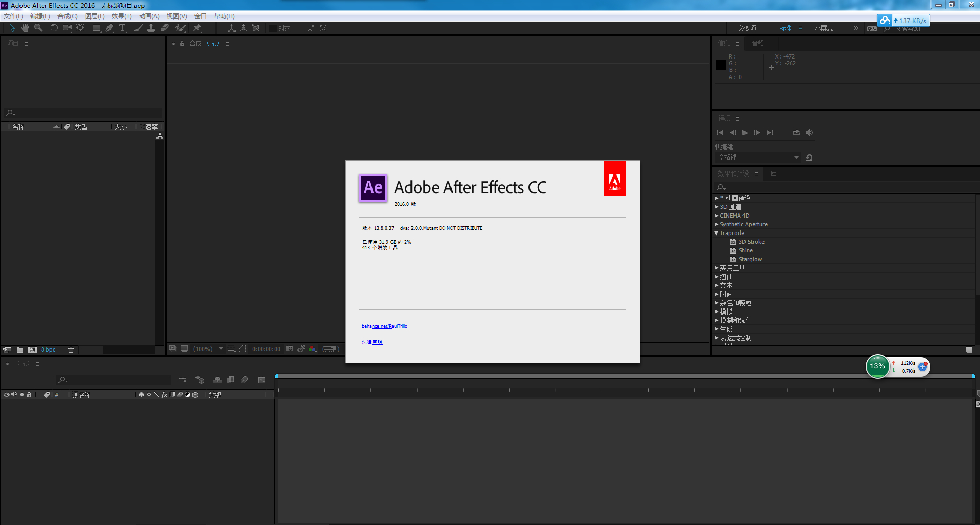Select the Pan Behind anchor point tool
Screen dimensions: 980x525
point(81,28)
